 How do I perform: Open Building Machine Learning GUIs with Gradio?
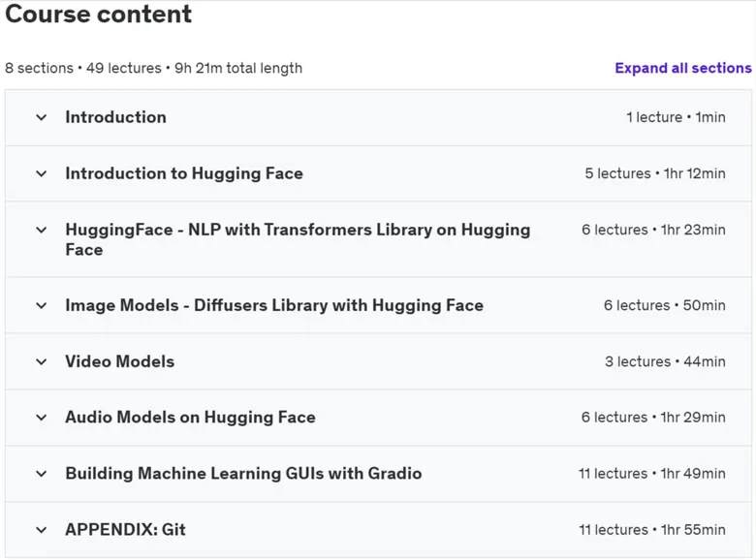[243, 473]
